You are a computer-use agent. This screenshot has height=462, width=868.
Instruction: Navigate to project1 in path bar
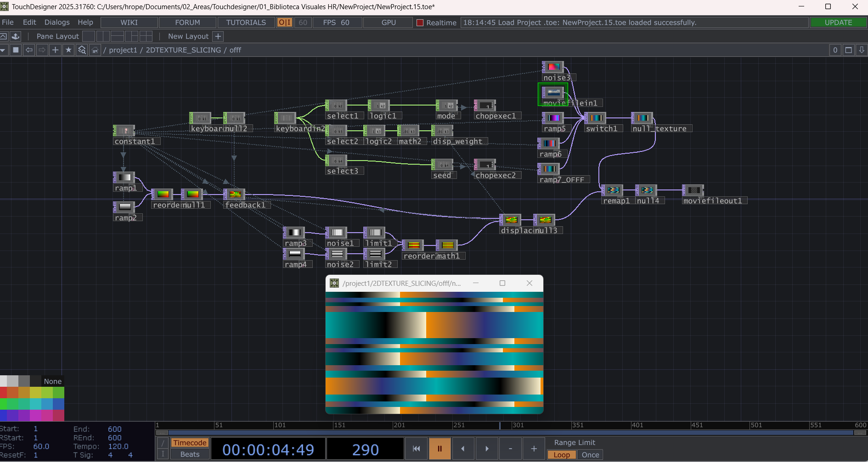(x=123, y=50)
